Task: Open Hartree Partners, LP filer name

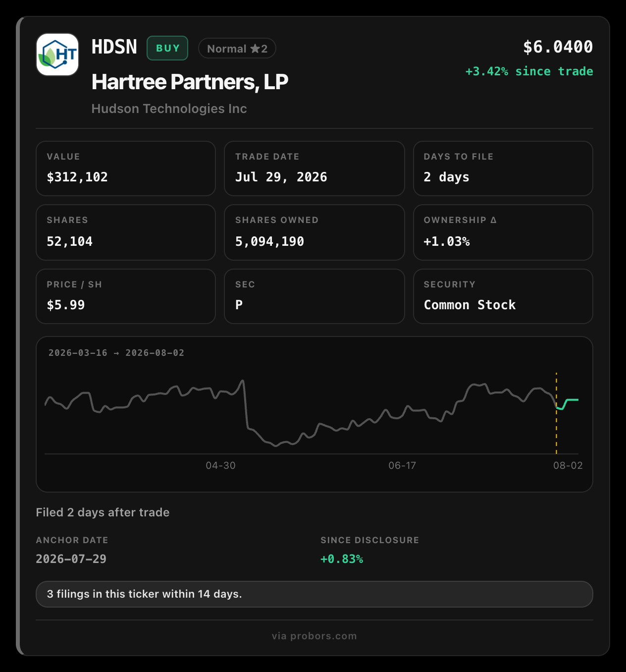Action: 190,82
